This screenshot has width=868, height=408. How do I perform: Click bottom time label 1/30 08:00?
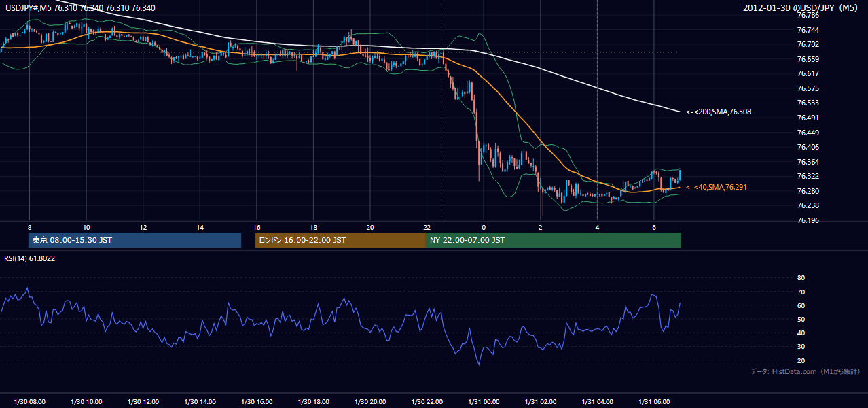29,402
